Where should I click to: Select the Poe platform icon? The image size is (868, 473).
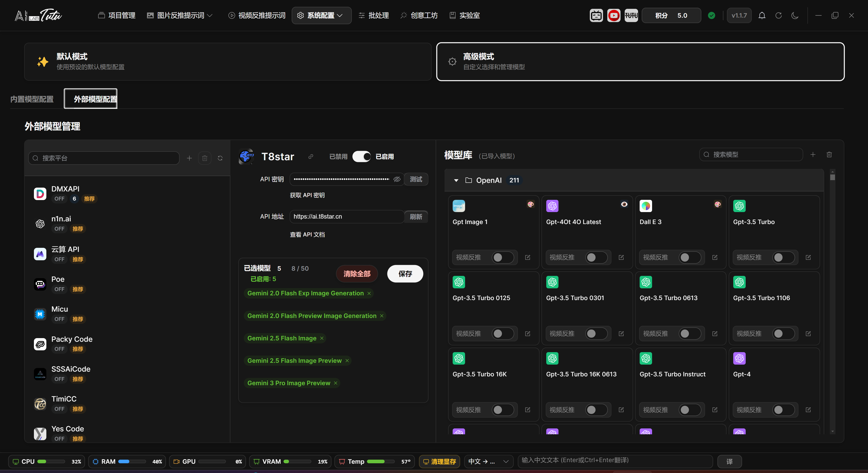click(40, 284)
